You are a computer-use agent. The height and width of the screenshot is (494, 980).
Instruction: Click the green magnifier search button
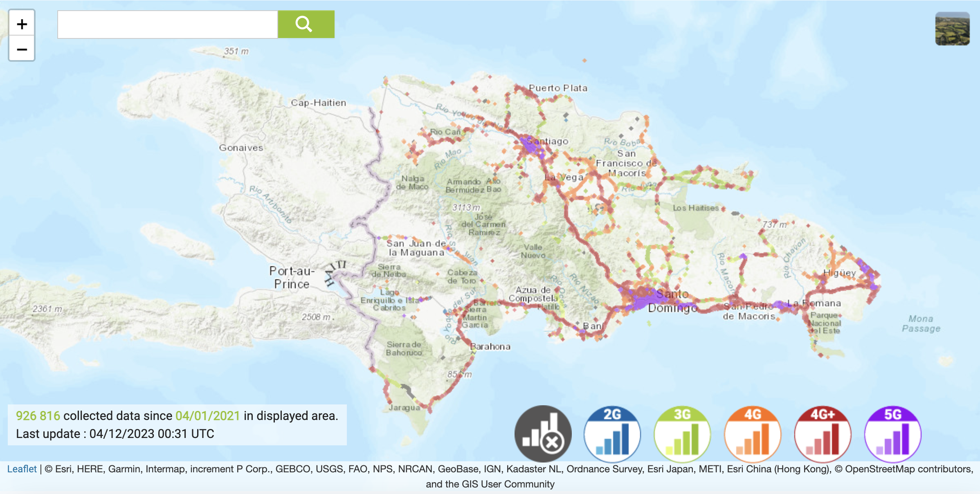pyautogui.click(x=306, y=25)
